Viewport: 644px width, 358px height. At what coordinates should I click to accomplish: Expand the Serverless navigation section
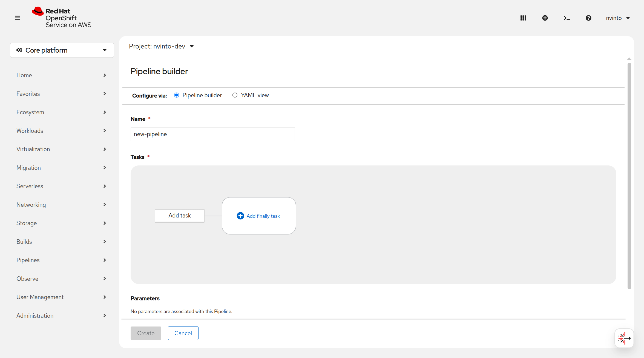coord(61,186)
